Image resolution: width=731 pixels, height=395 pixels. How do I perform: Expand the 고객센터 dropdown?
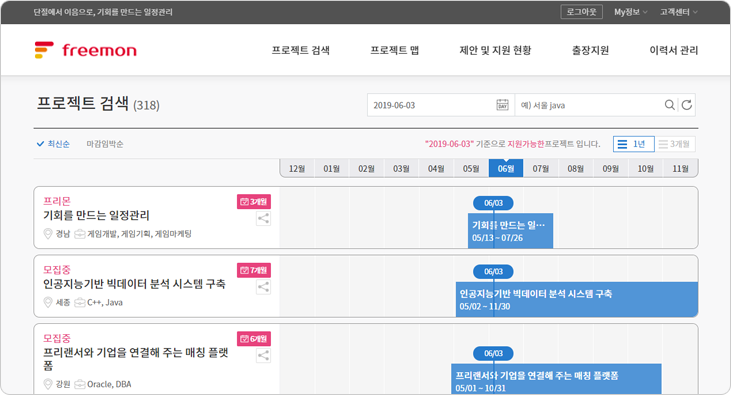pyautogui.click(x=678, y=12)
